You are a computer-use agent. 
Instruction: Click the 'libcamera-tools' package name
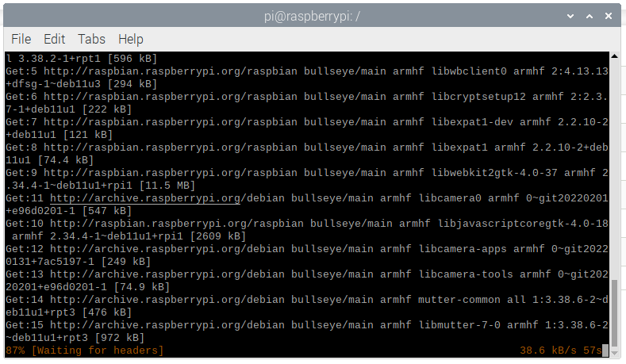[x=466, y=274]
